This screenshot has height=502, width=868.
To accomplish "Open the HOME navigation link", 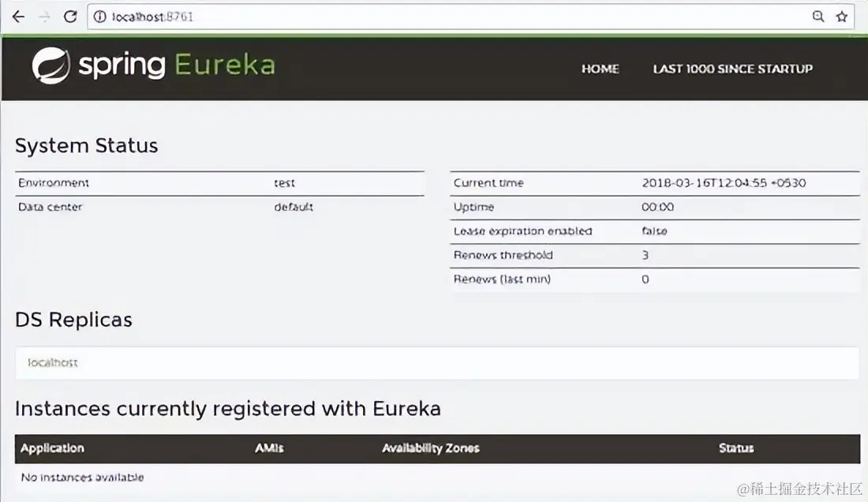I will click(600, 69).
